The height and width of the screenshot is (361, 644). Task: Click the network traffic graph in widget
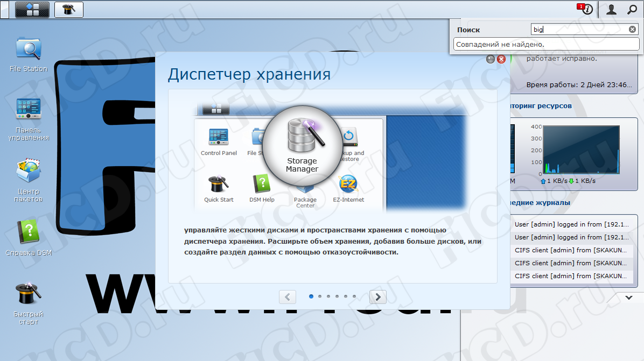582,150
